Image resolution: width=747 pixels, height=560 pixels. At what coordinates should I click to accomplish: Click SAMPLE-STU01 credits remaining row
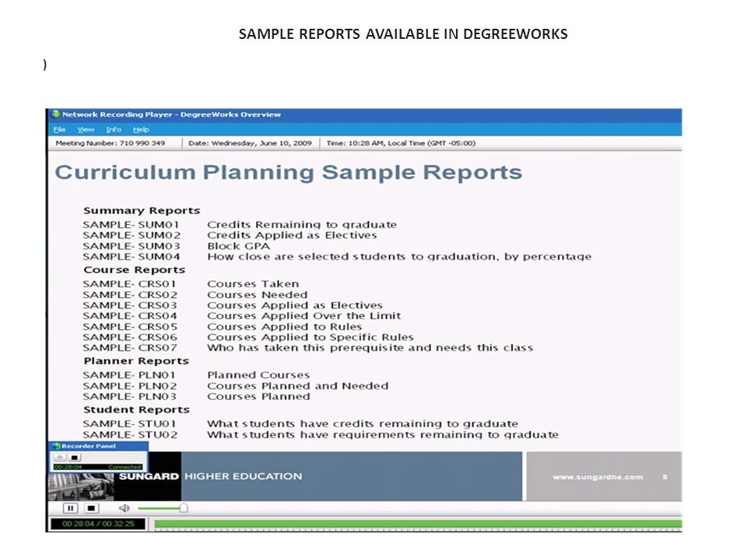[300, 424]
